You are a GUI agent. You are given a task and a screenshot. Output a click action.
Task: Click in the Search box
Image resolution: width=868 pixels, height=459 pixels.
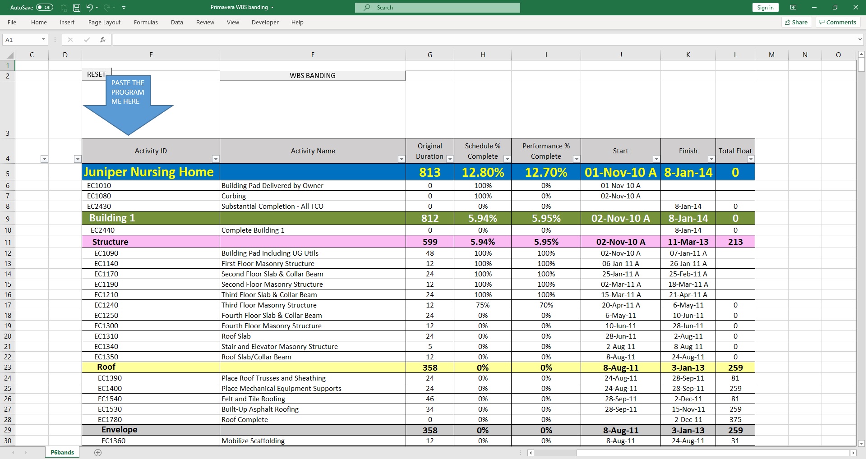click(437, 8)
